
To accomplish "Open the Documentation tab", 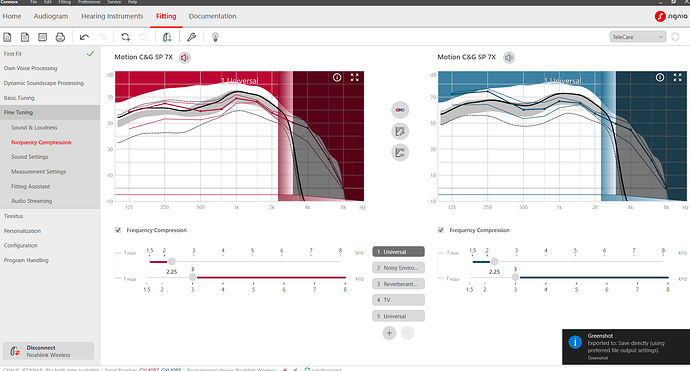I will (x=213, y=16).
